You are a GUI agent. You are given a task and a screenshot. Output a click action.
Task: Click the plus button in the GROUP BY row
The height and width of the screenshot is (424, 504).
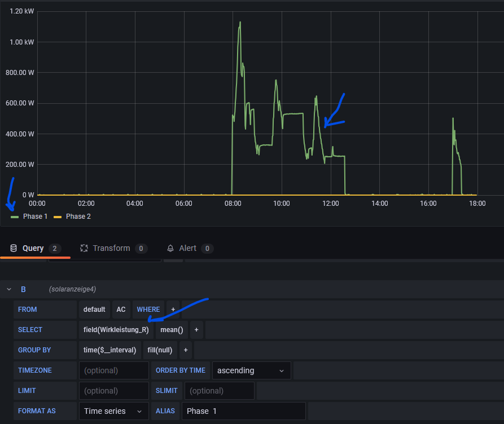point(185,350)
